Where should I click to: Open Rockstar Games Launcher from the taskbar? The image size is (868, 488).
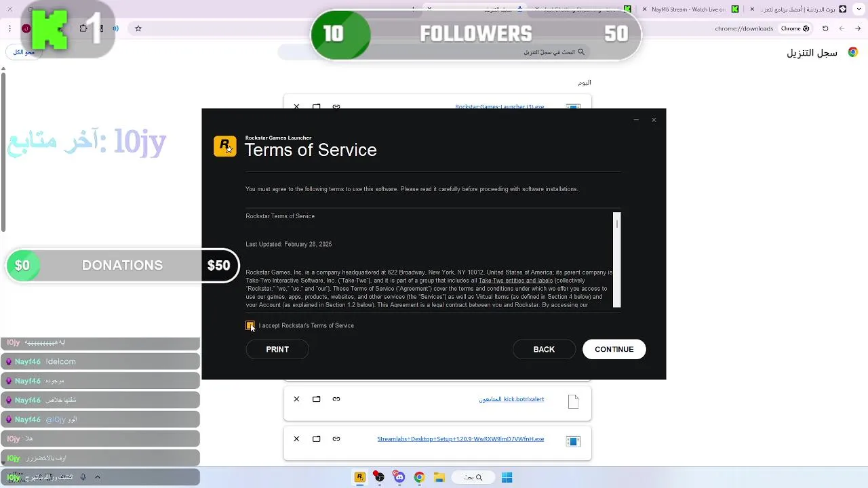point(360,477)
